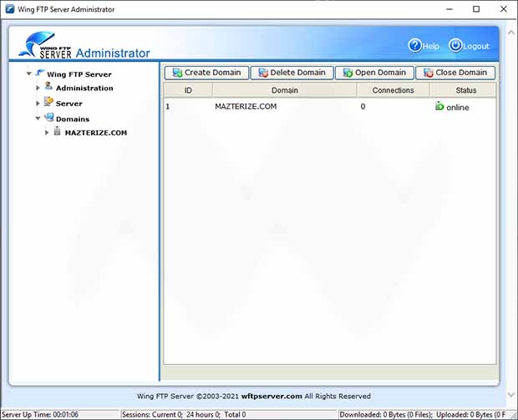Click the Logout power icon
The image size is (518, 420).
coord(455,46)
